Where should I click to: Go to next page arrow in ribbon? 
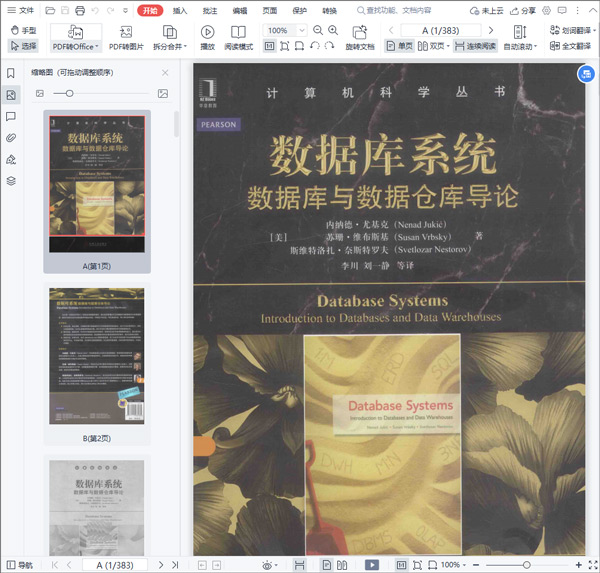[x=491, y=30]
